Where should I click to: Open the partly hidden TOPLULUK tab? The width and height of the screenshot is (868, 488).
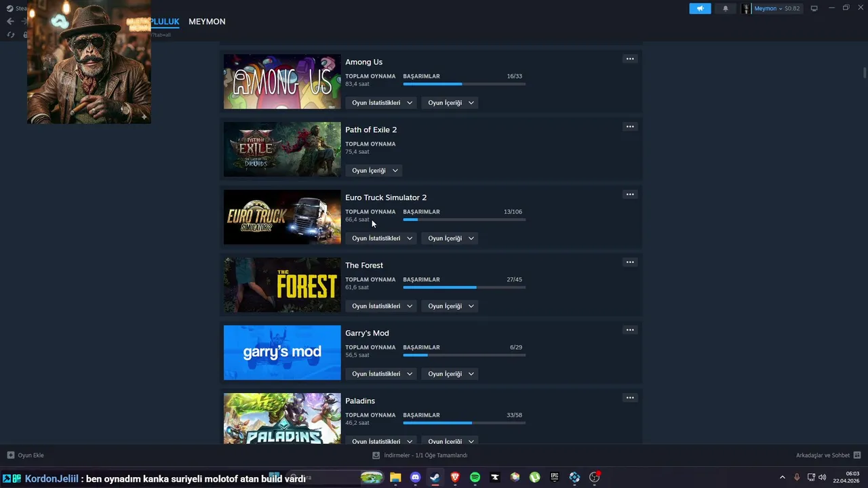(x=165, y=22)
